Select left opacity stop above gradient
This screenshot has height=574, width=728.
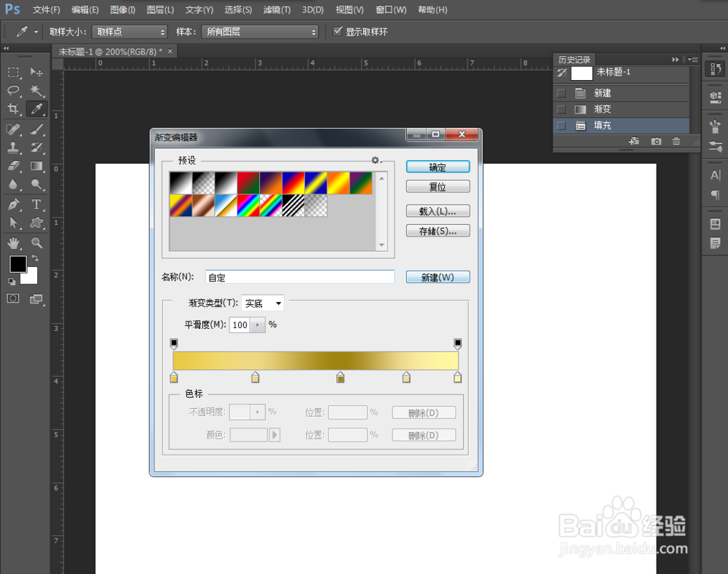[174, 344]
